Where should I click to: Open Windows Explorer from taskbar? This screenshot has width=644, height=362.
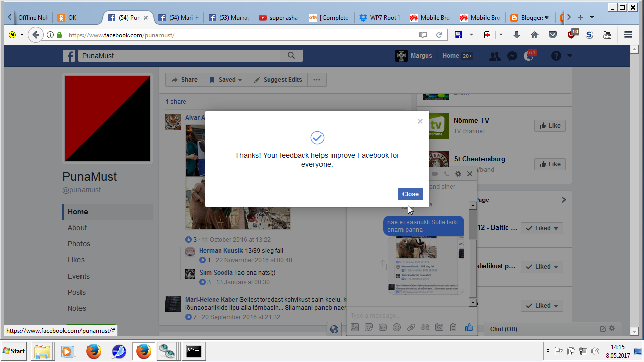coord(43,351)
